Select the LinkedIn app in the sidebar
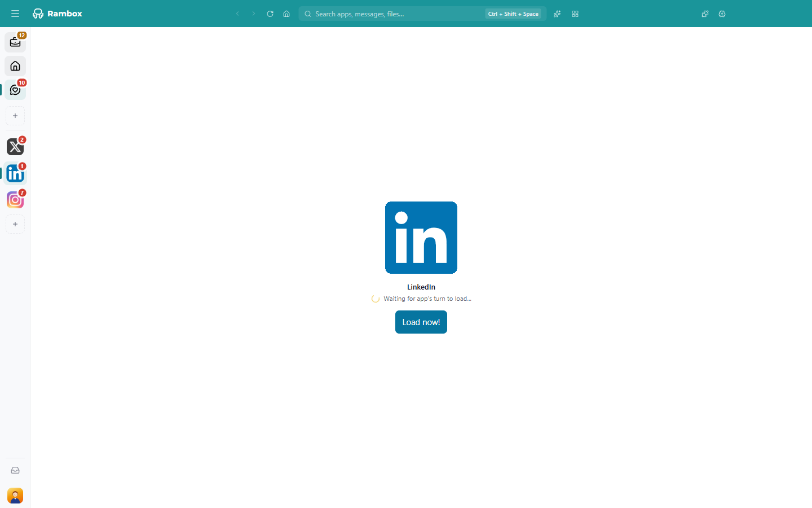812x508 pixels. coord(15,173)
